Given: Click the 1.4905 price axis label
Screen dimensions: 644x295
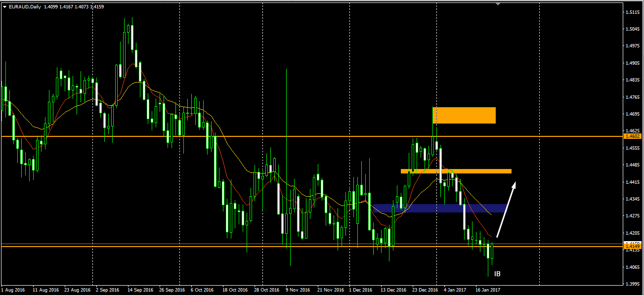Looking at the screenshot, I should tap(632, 63).
